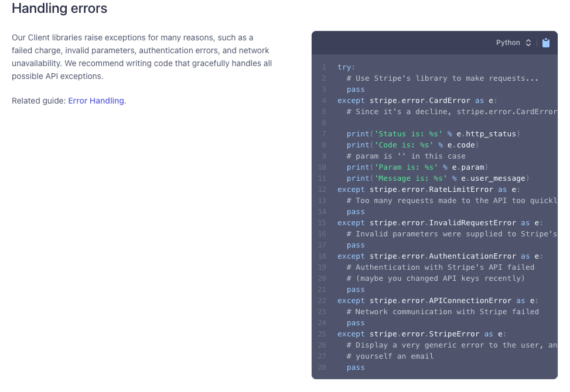Click the intro paragraph about client libraries
The height and width of the screenshot is (392, 570).
142,57
